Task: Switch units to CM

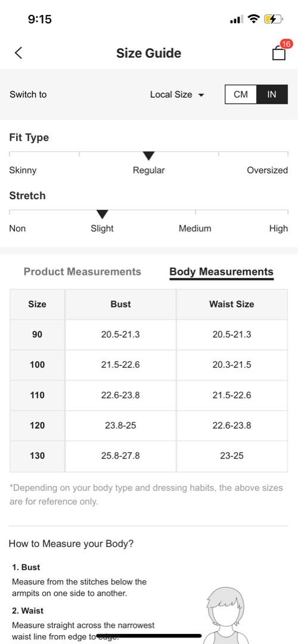Action: [241, 94]
